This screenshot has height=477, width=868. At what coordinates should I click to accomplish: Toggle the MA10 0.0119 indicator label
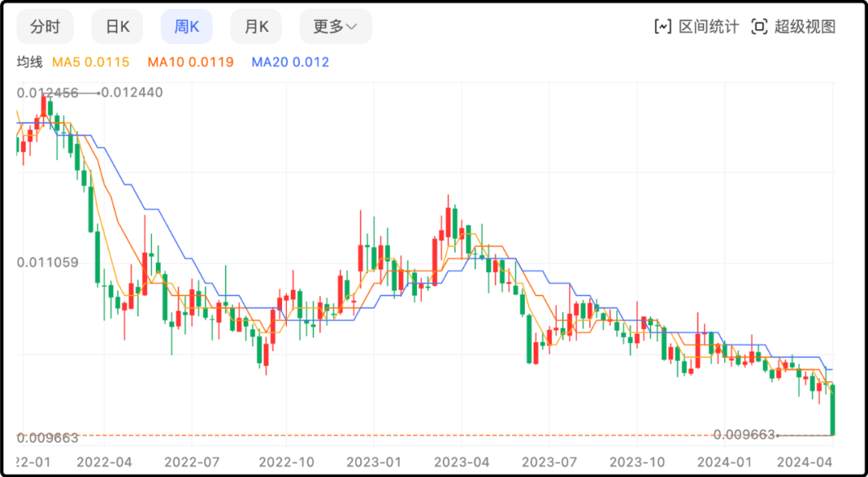[190, 62]
